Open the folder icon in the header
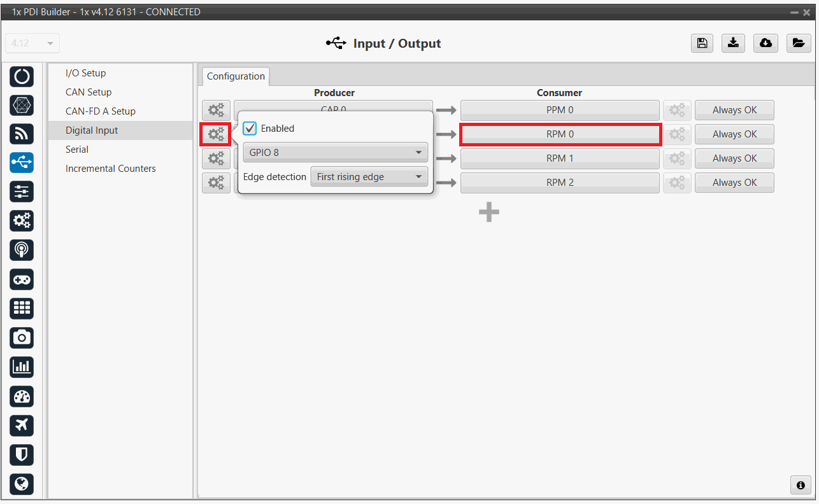 click(797, 43)
